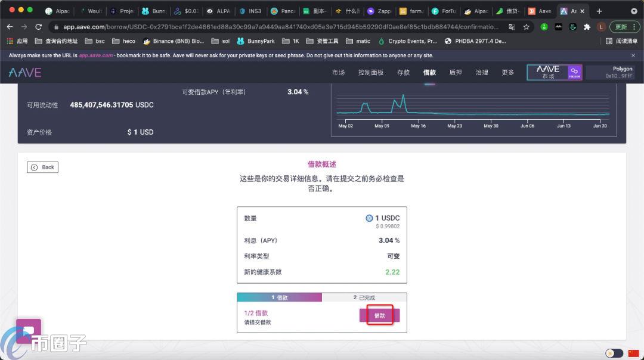This screenshot has height=360, width=644.
Task: Click the China flag language icon
Action: click(634, 353)
